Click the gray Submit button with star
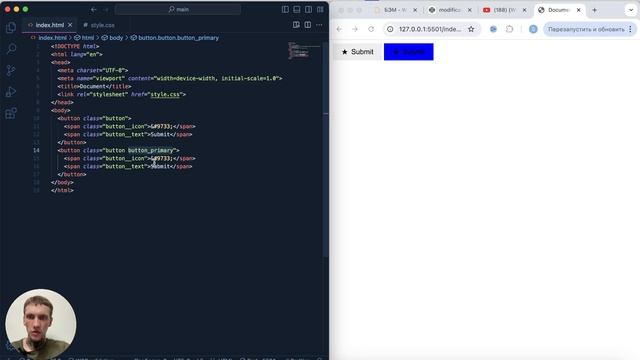This screenshot has height=360, width=640. (x=357, y=52)
